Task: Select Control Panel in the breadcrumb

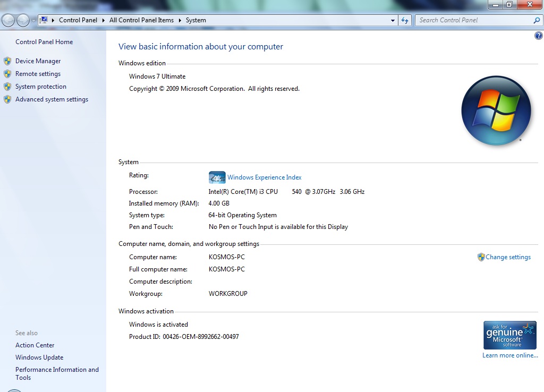Action: pos(78,20)
